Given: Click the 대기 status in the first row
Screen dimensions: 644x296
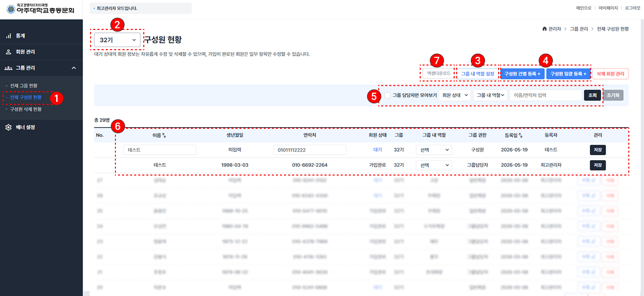Looking at the screenshot, I should click(x=377, y=150).
